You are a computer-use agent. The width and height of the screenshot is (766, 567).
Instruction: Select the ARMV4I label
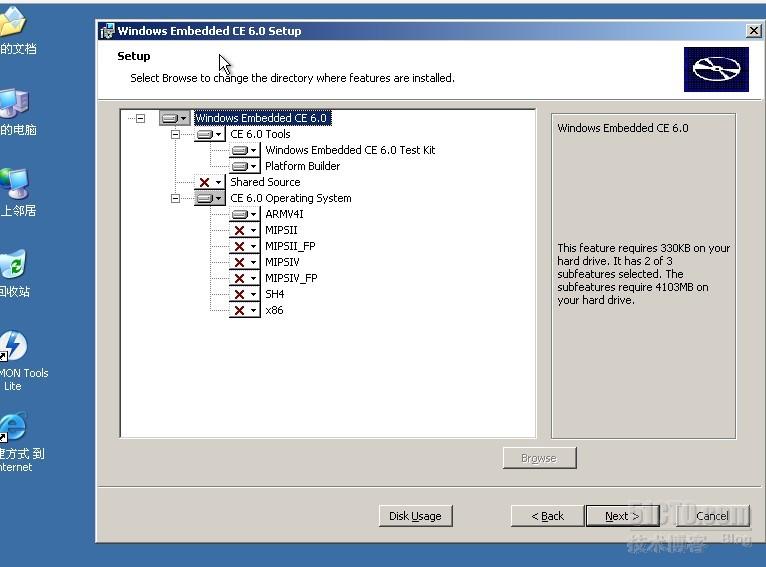coord(284,214)
